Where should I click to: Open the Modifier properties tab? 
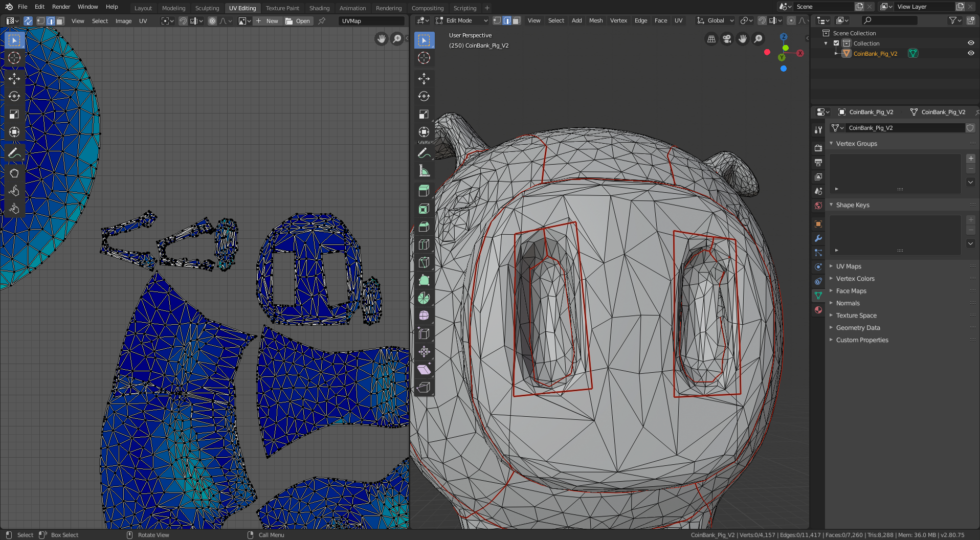point(818,238)
